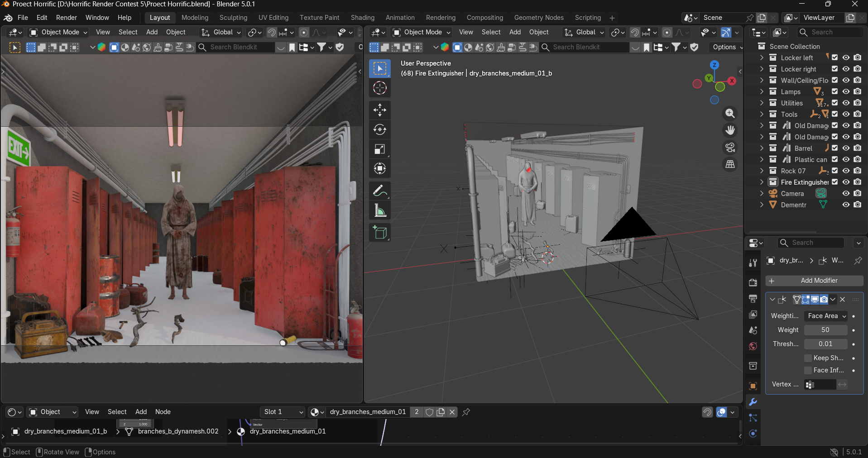Open Global orientation dropdown in right viewport

pos(584,32)
